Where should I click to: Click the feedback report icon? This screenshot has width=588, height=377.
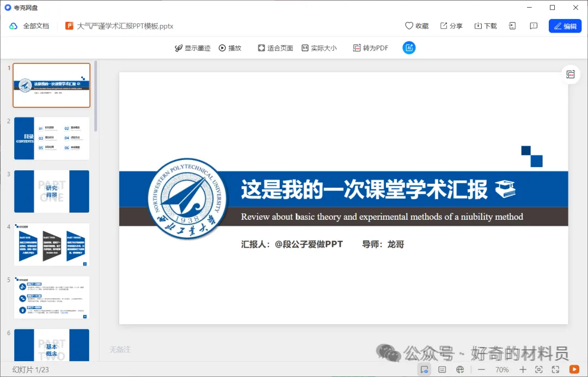pyautogui.click(x=534, y=26)
